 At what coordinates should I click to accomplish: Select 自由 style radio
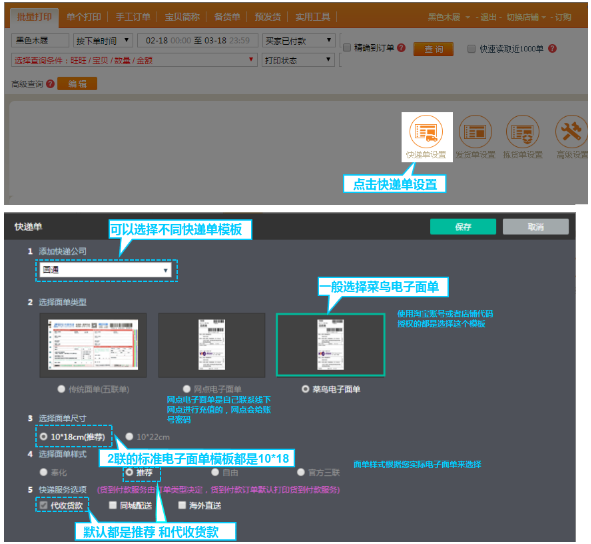pyautogui.click(x=215, y=472)
